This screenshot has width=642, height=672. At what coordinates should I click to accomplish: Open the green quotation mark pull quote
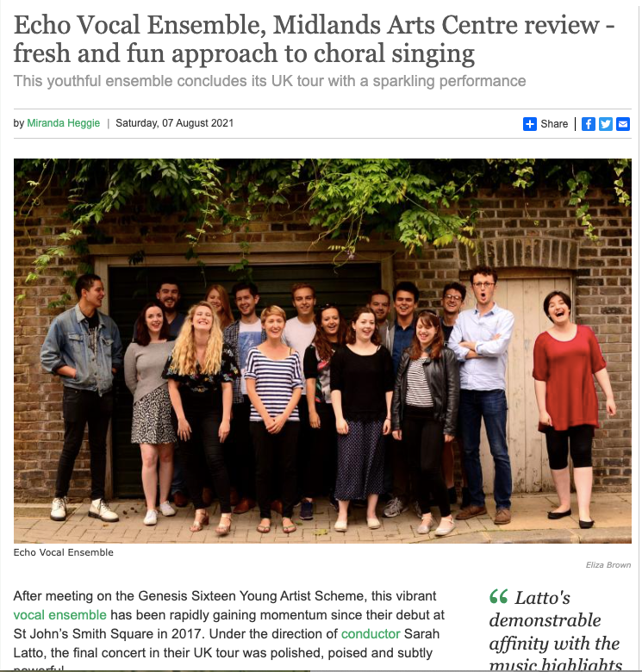tap(498, 596)
